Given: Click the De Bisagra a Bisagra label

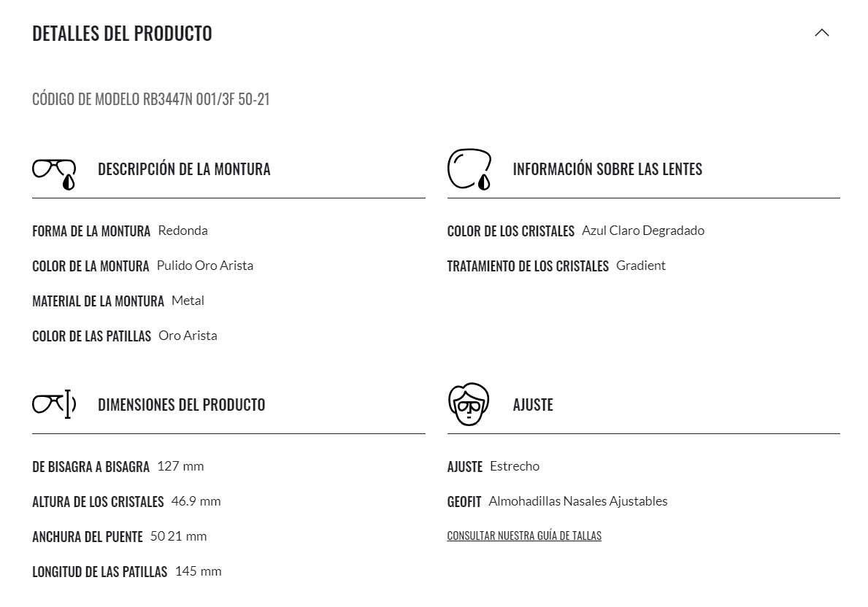Looking at the screenshot, I should (91, 467).
